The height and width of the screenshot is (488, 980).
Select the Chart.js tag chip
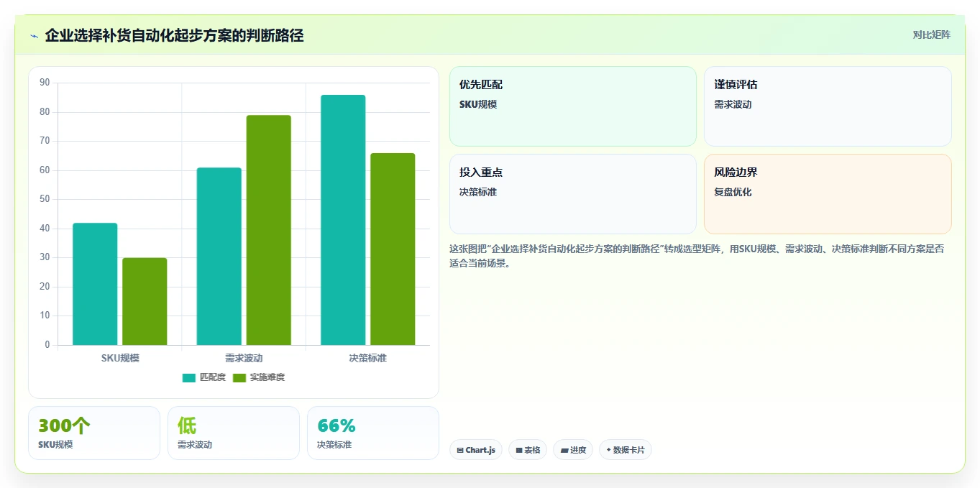(476, 450)
